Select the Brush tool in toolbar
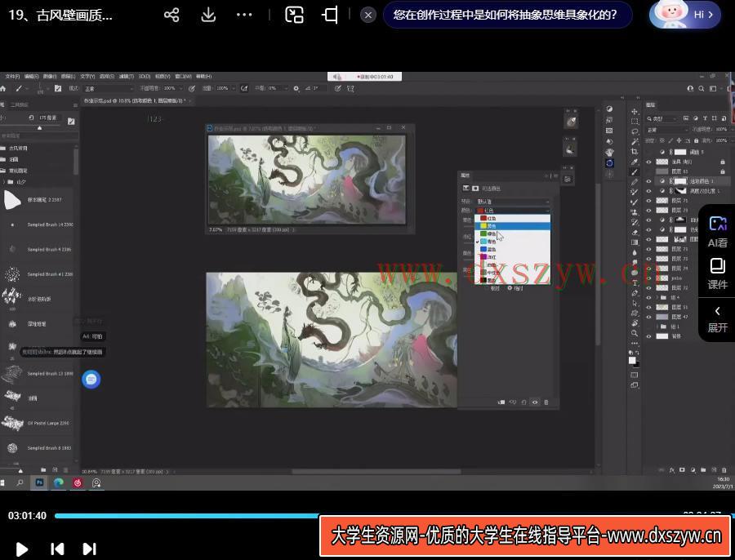Viewport: 735px width, 560px height. coord(635,172)
